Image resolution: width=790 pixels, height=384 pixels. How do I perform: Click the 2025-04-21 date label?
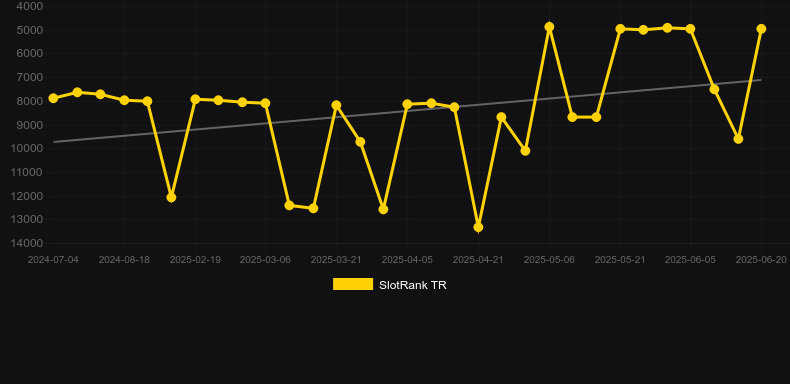coord(478,260)
